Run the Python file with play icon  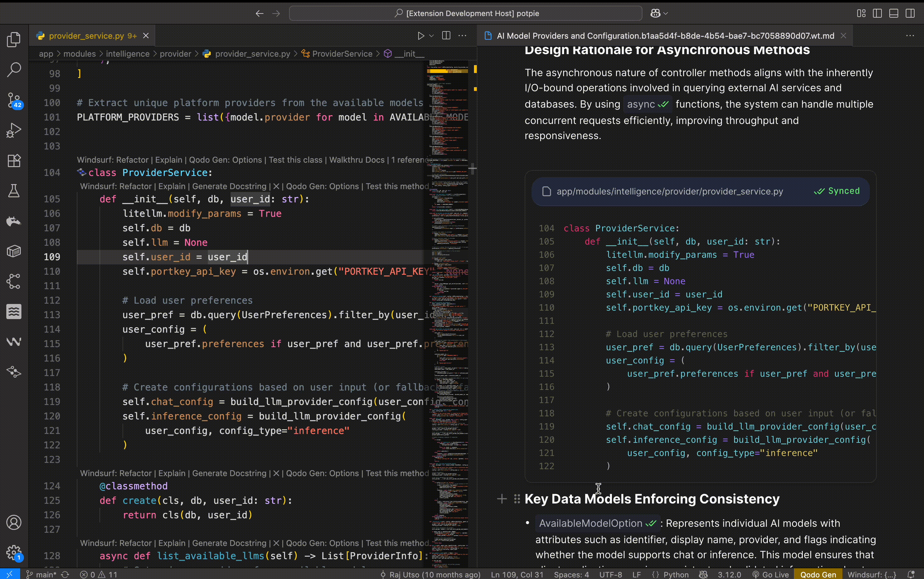click(x=421, y=36)
